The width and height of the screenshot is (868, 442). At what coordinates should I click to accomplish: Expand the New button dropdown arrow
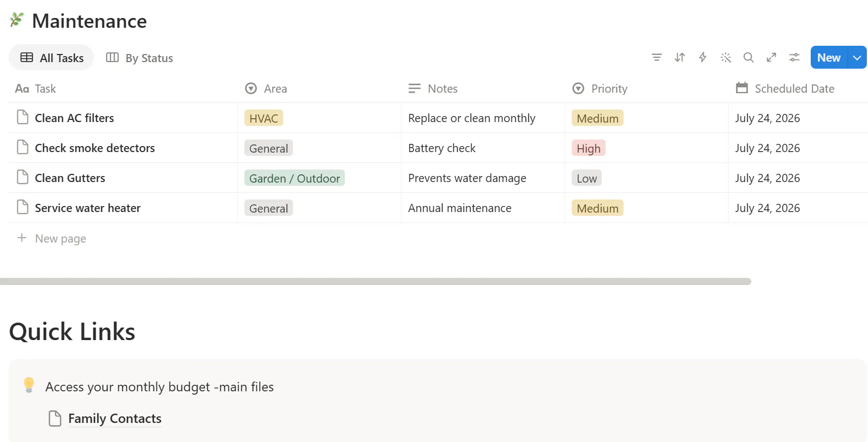click(x=857, y=57)
